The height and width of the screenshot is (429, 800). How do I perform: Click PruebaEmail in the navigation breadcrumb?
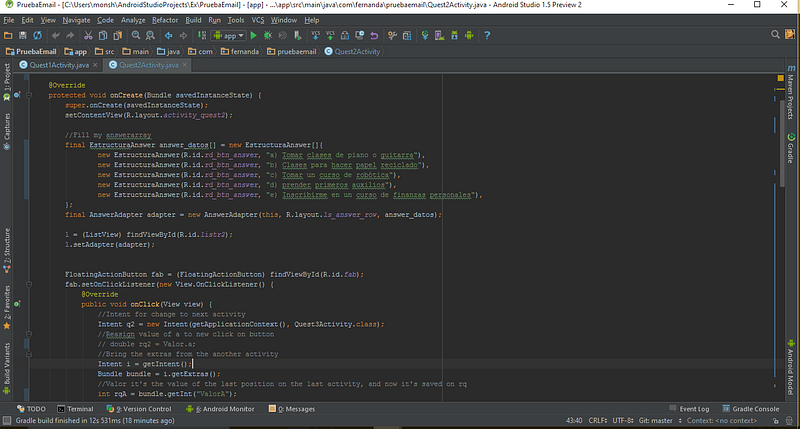[x=31, y=52]
